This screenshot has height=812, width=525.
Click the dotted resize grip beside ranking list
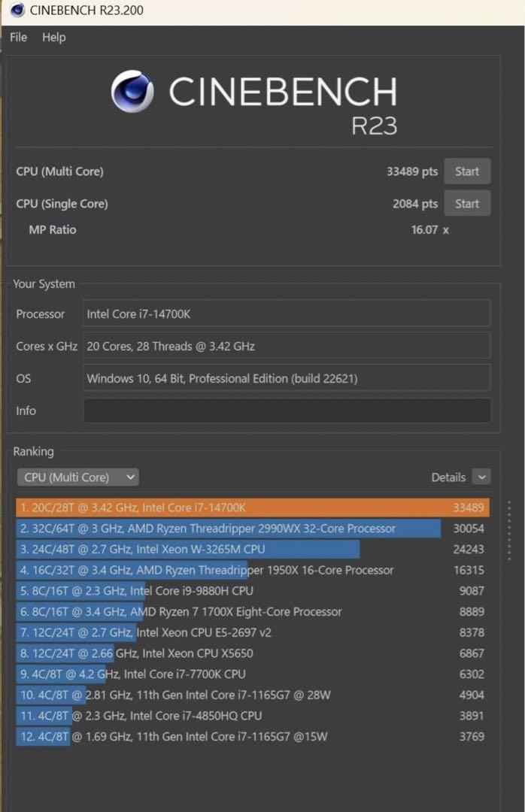pyautogui.click(x=509, y=530)
